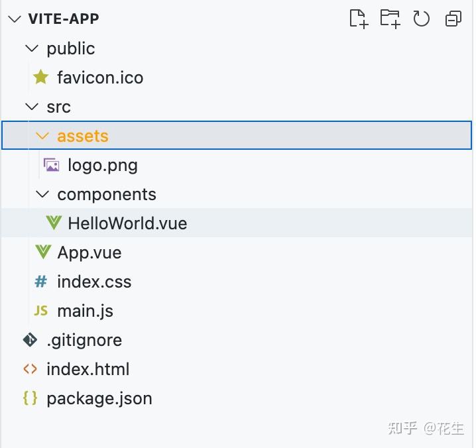Collapse the components folder chevron
This screenshot has width=476, height=448.
click(42, 194)
